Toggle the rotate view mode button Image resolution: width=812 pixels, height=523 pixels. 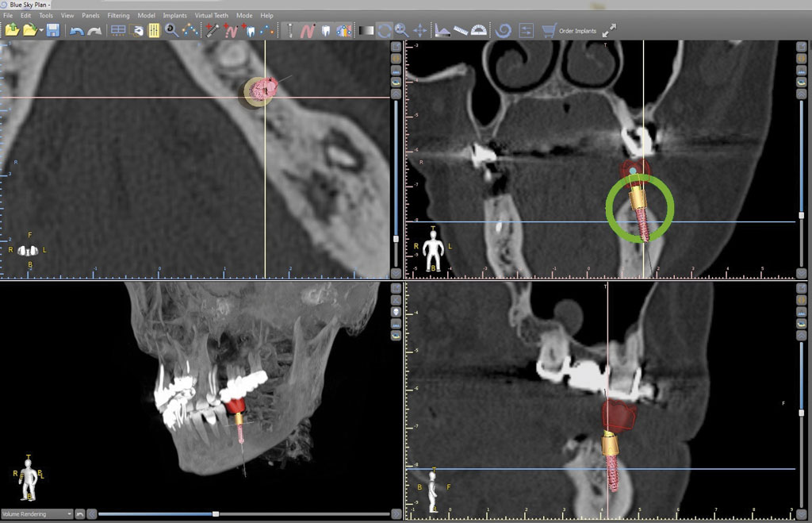coord(385,31)
